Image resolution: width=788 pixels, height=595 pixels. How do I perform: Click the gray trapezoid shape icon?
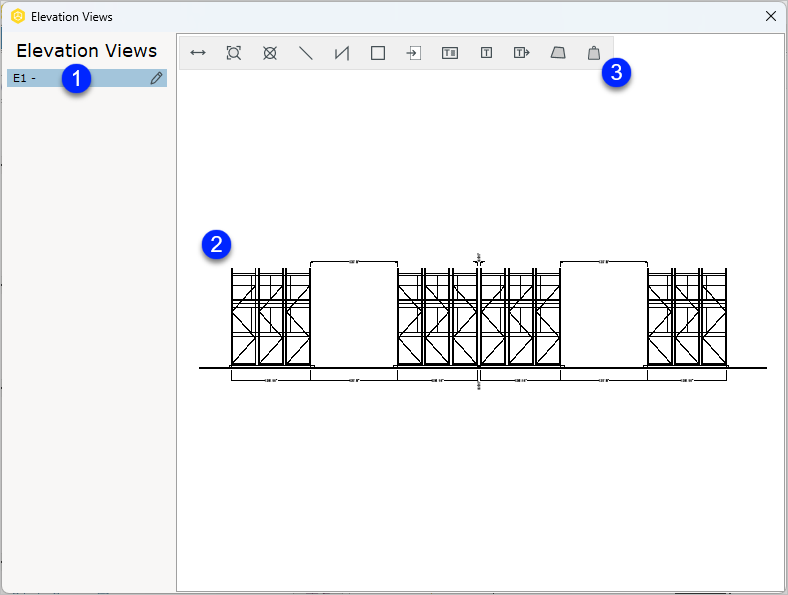click(x=558, y=53)
